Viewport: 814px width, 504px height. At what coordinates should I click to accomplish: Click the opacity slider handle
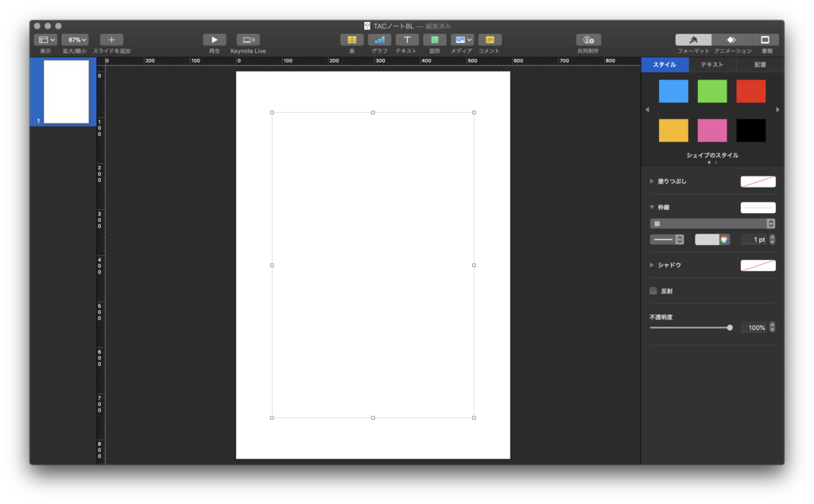point(730,328)
